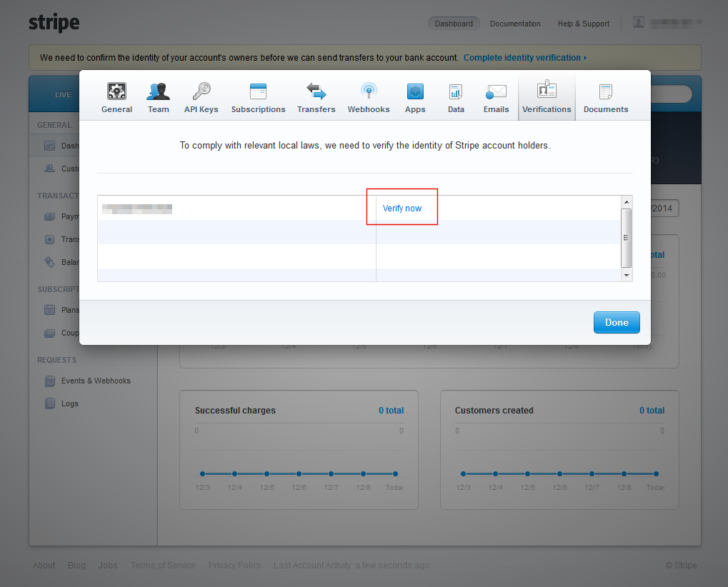Click the Done button

tap(617, 323)
